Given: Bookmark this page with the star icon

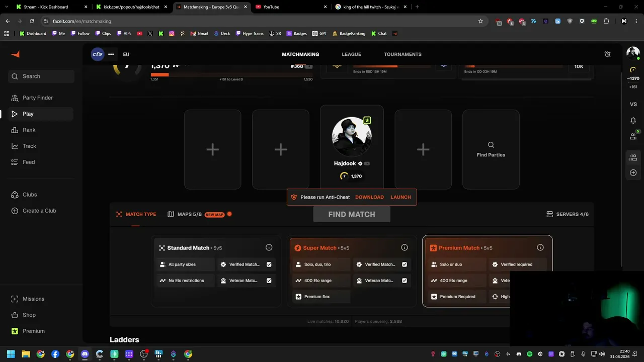Looking at the screenshot, I should 480,21.
